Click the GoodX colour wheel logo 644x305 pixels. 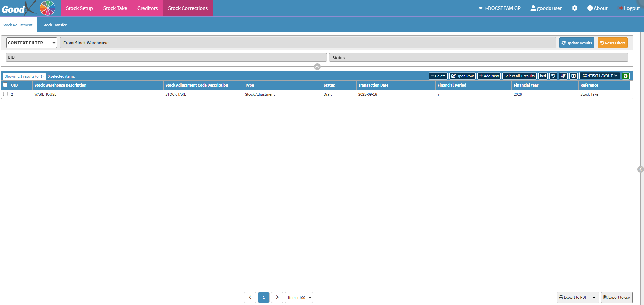point(48,8)
